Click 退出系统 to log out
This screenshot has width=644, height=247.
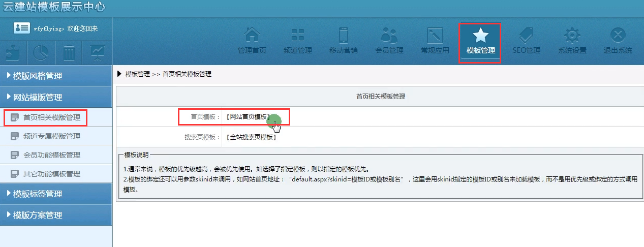point(618,35)
